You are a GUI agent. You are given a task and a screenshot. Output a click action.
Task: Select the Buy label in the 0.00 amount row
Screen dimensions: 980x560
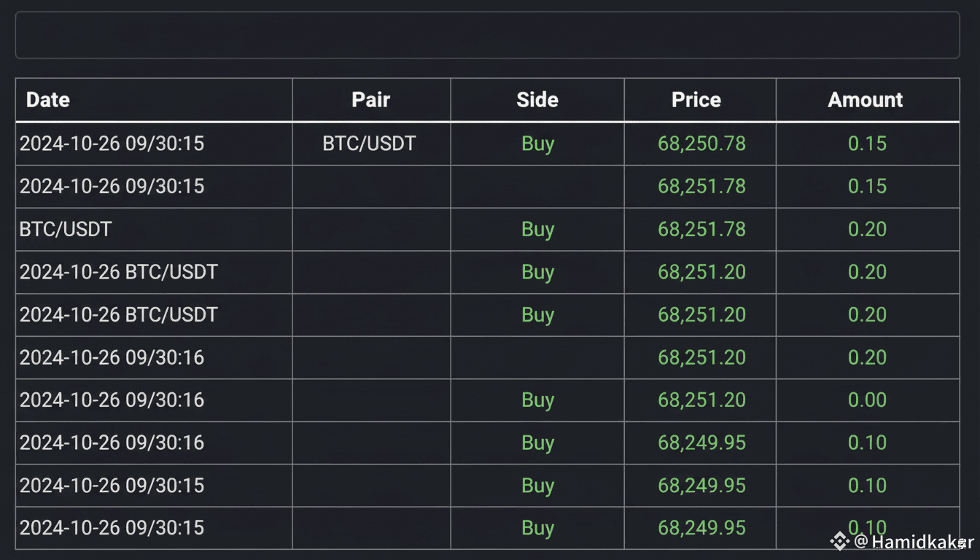tap(538, 400)
